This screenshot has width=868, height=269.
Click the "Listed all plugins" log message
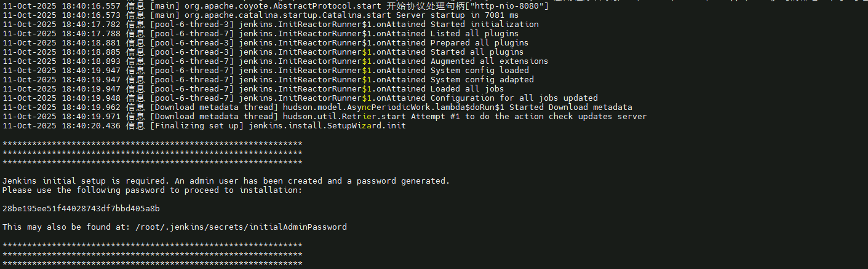474,34
